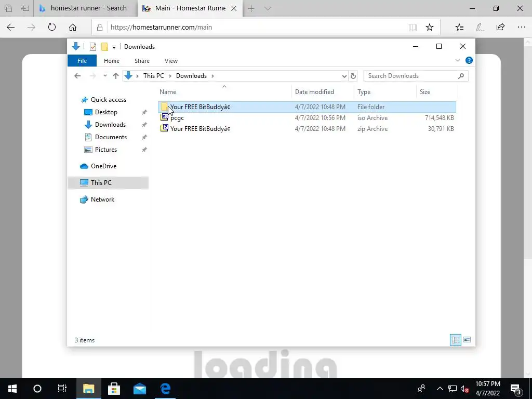
Task: Open Edge settings and more menu
Action: 522,27
